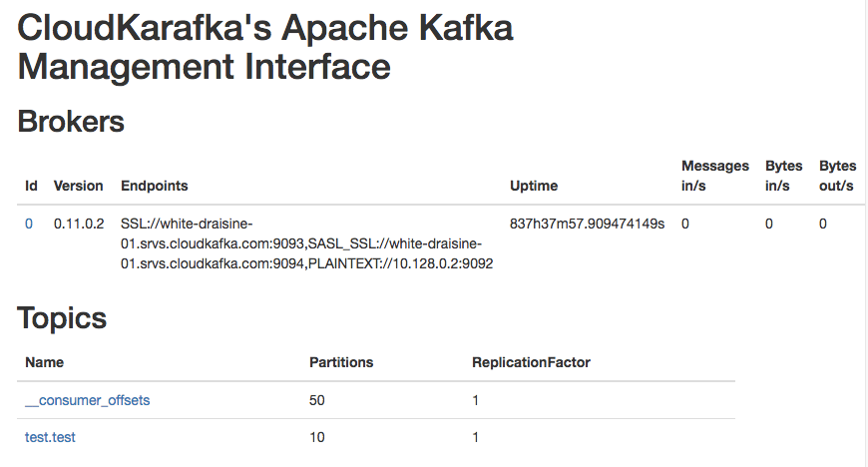
Task: Click the Messages in/s column header
Action: click(x=715, y=176)
